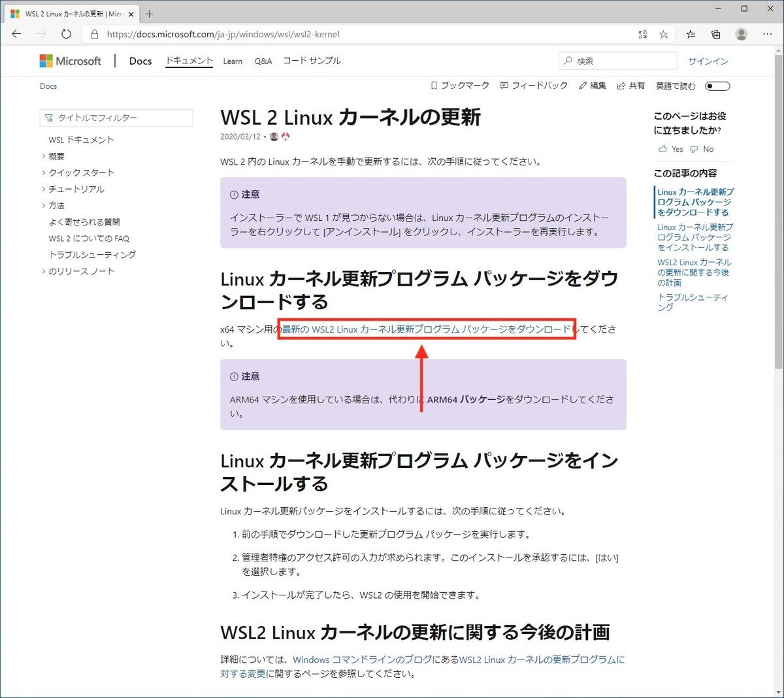Add page to favorites with star icon

coord(664,34)
